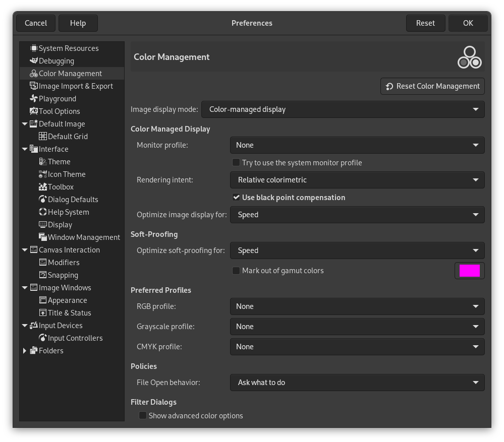
Task: Click the Image Windows icon
Action: pos(34,288)
